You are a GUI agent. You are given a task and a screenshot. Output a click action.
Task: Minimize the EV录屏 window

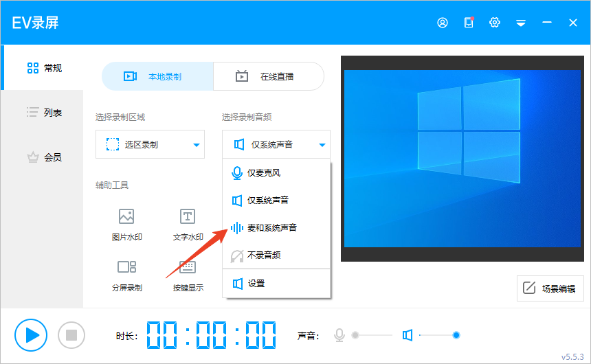point(547,23)
